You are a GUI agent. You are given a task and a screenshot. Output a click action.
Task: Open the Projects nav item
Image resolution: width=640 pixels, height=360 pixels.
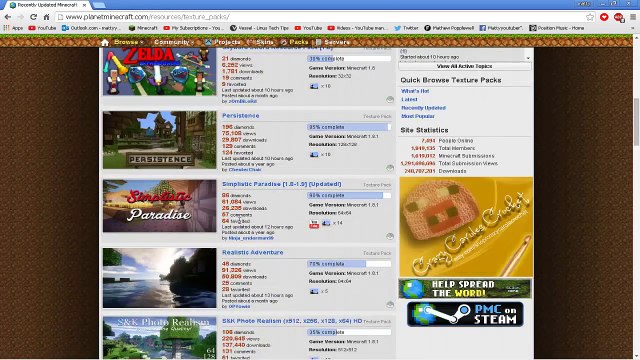pos(223,42)
